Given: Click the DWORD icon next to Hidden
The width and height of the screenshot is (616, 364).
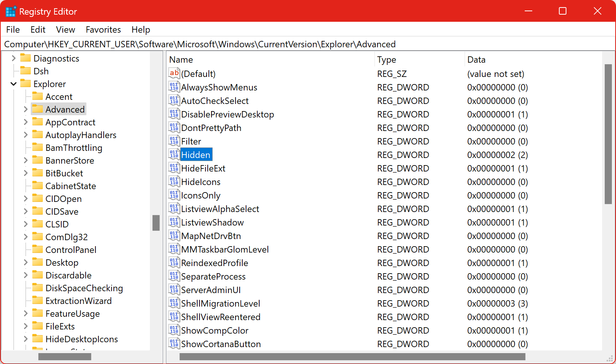Looking at the screenshot, I should 174,154.
